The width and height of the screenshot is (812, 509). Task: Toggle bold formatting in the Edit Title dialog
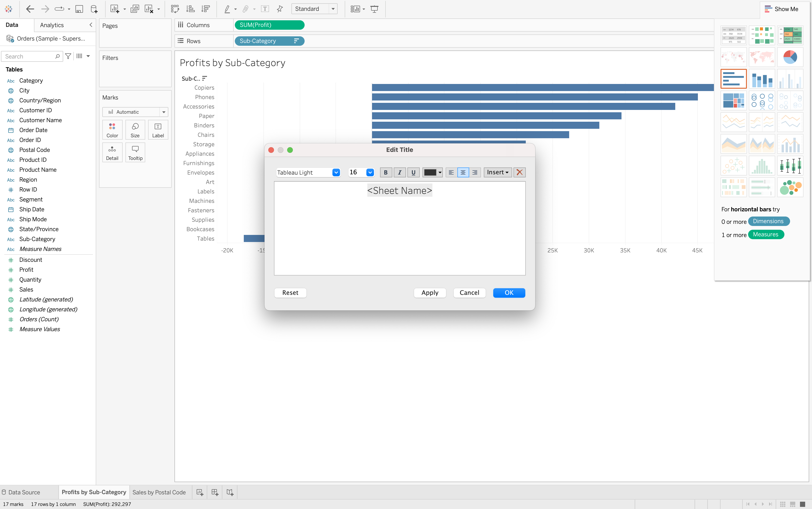click(386, 172)
